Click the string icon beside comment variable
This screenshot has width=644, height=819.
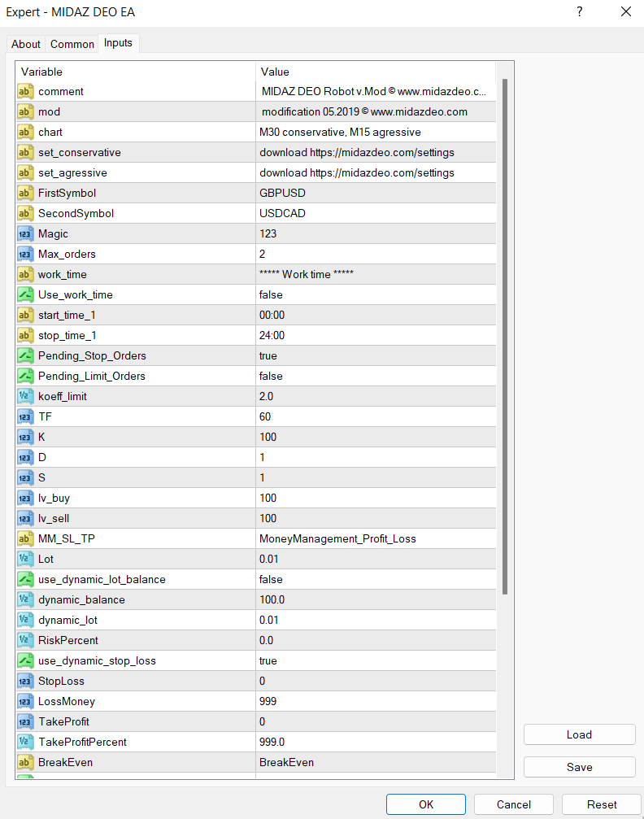(x=25, y=91)
